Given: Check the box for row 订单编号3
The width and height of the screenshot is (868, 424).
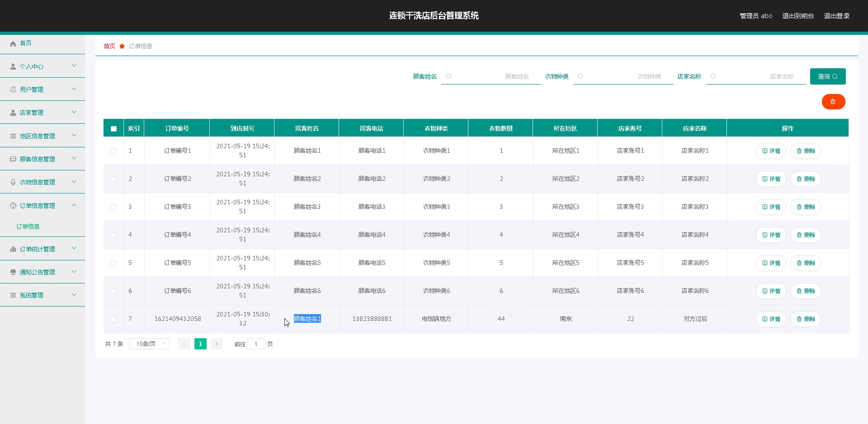Looking at the screenshot, I should (113, 207).
